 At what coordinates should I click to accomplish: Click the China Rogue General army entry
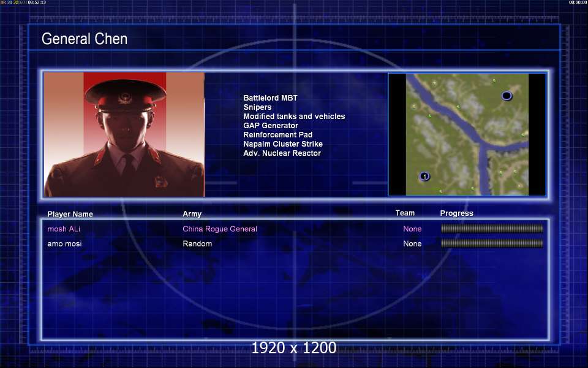tap(220, 229)
